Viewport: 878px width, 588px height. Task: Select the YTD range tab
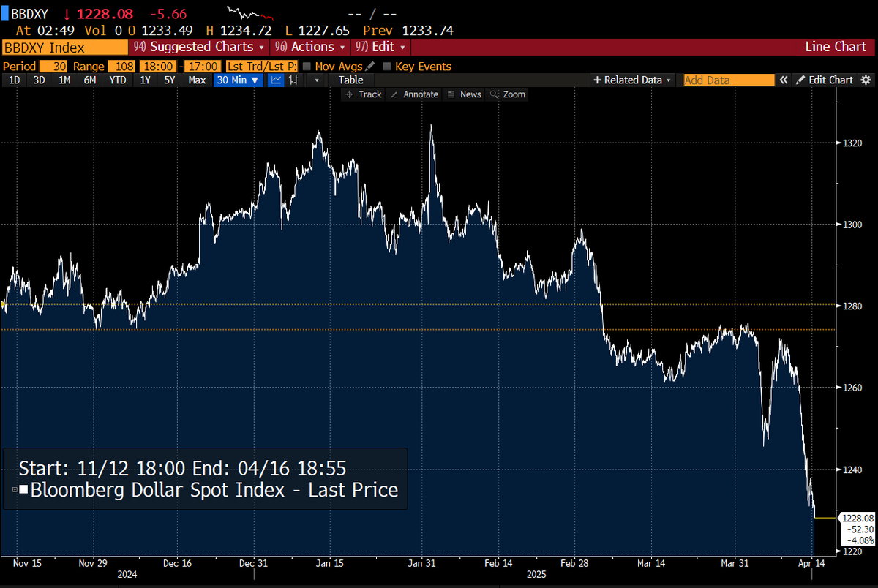(x=118, y=80)
